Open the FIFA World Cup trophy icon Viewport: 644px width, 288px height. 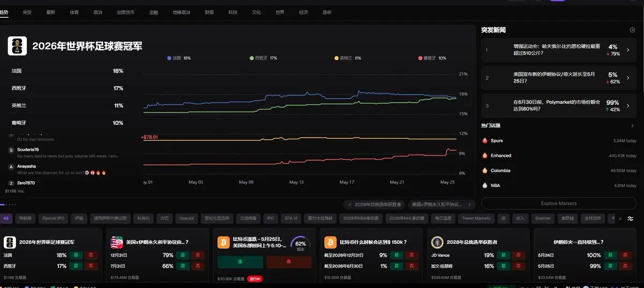(x=17, y=46)
